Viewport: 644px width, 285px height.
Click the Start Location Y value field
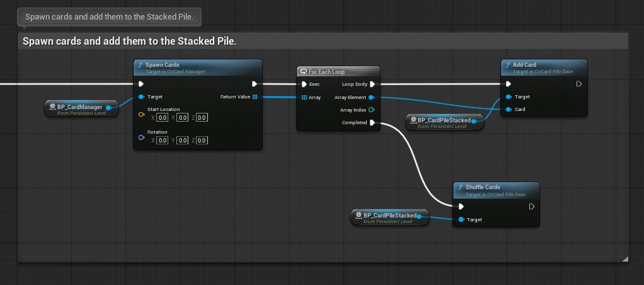[182, 118]
